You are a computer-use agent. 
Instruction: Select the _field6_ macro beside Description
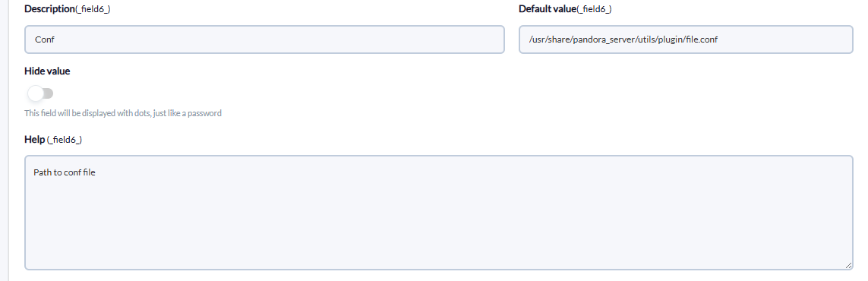coord(93,9)
